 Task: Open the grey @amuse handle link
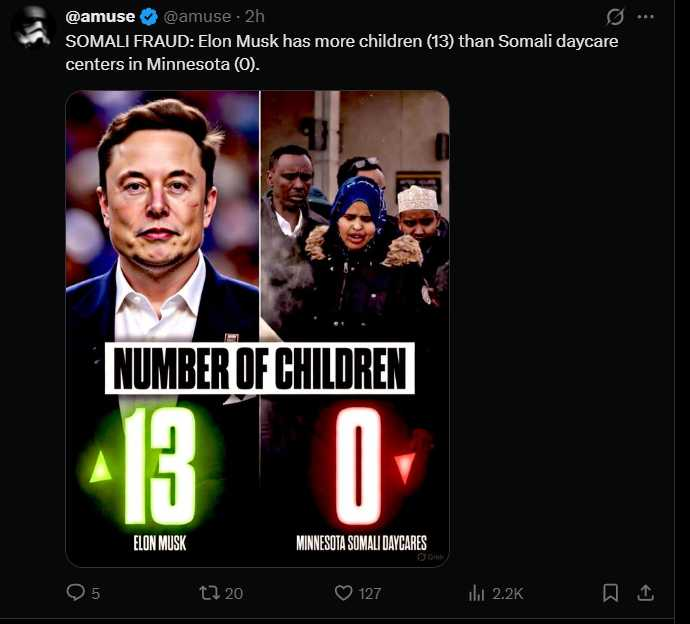193,17
